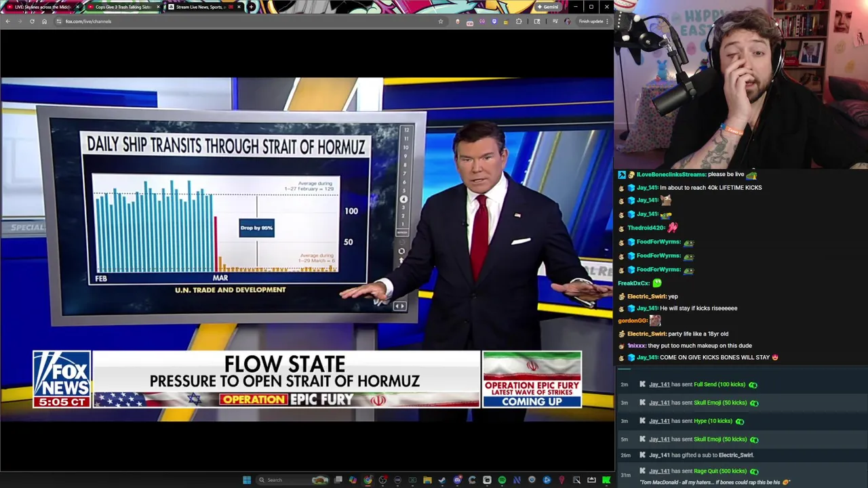Open Discord from the taskbar
Image resolution: width=868 pixels, height=488 pixels.
click(457, 480)
